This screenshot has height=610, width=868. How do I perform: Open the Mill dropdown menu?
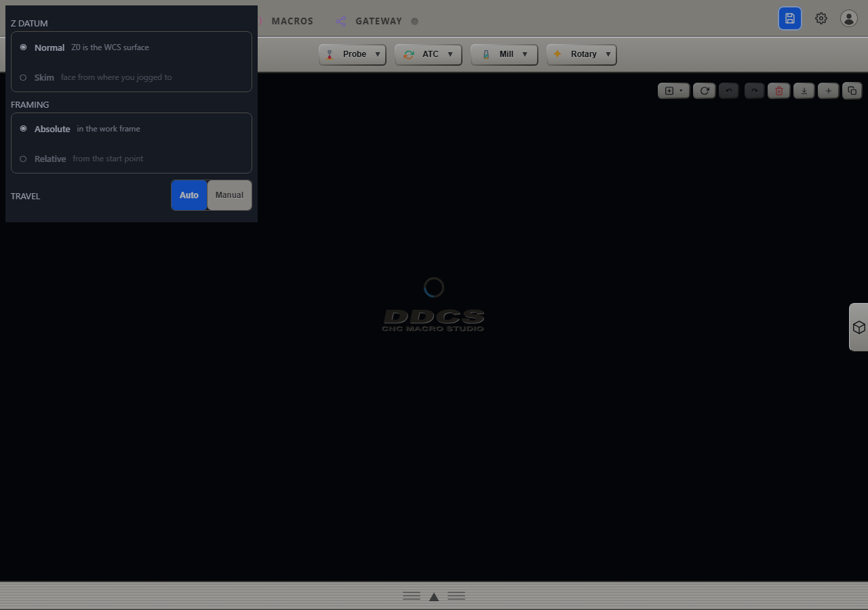point(505,54)
